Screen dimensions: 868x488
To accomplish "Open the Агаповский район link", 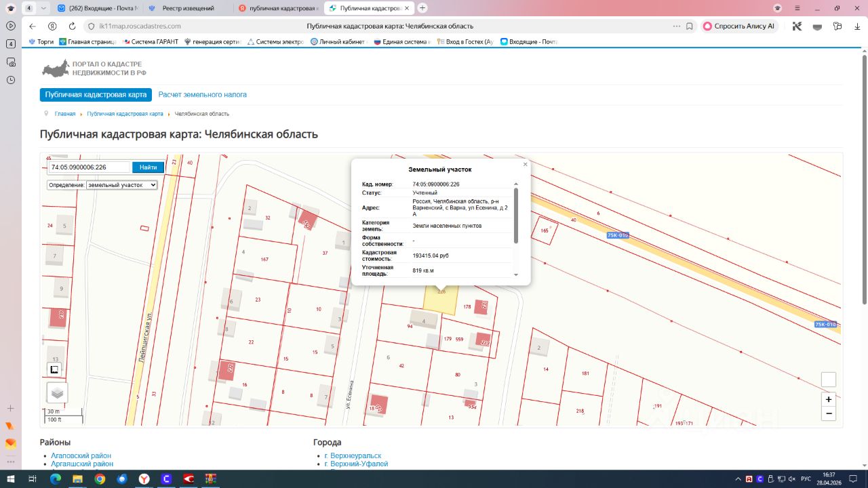I will point(81,456).
